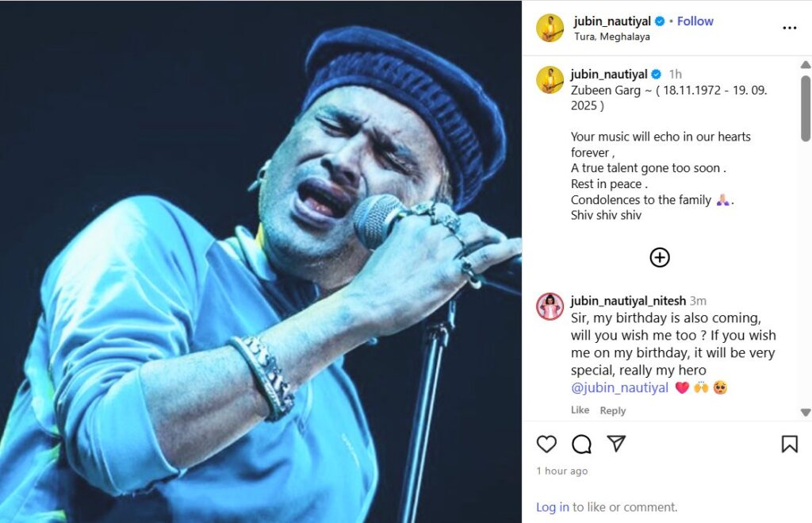This screenshot has width=812, height=523.
Task: Click the heart Like icon
Action: (546, 444)
